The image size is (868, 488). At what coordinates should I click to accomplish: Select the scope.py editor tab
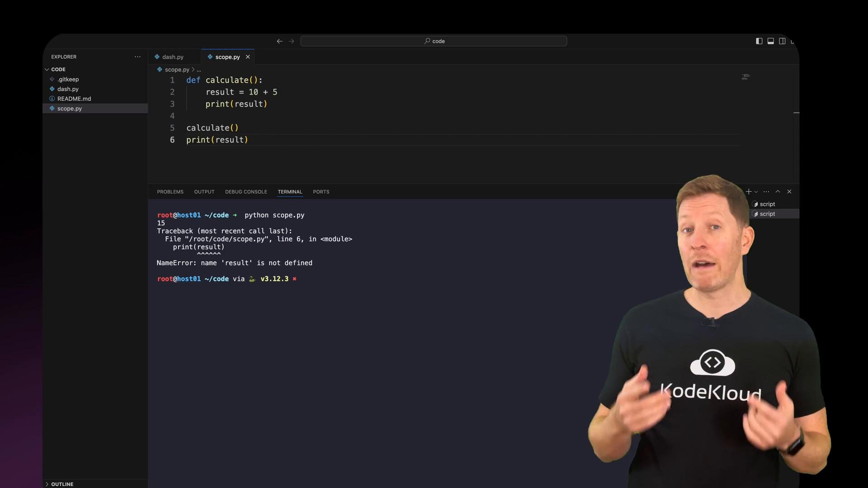227,57
